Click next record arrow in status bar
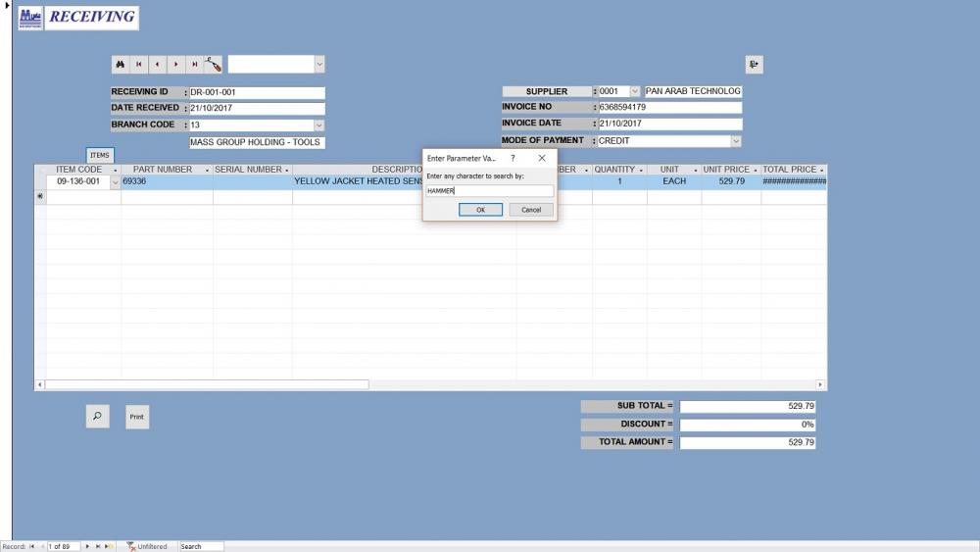 [x=87, y=546]
